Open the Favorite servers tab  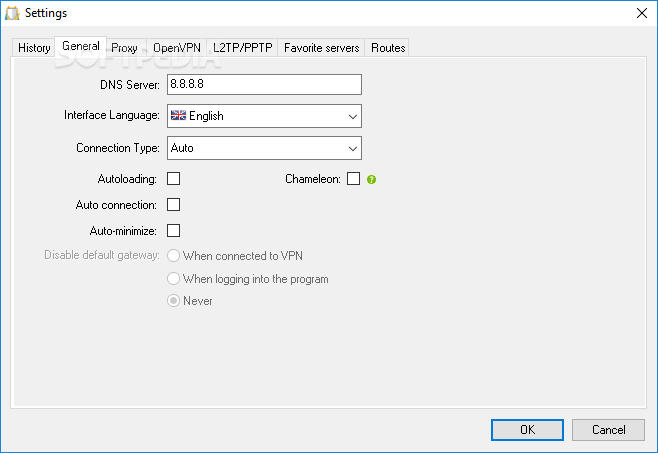(x=321, y=48)
